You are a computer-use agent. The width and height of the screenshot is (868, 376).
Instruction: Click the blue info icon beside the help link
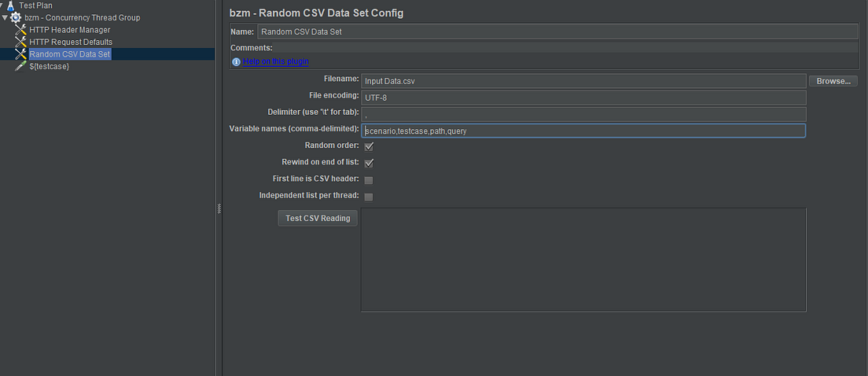[237, 61]
